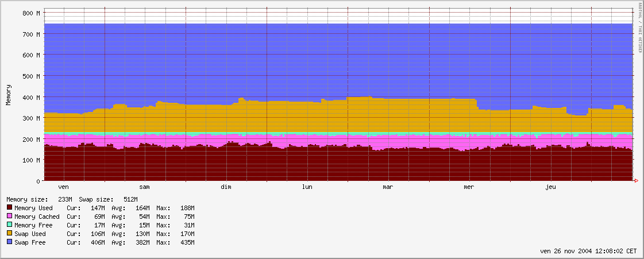Click the Swap Used Avg value 130M
644x259 pixels.
142,234
